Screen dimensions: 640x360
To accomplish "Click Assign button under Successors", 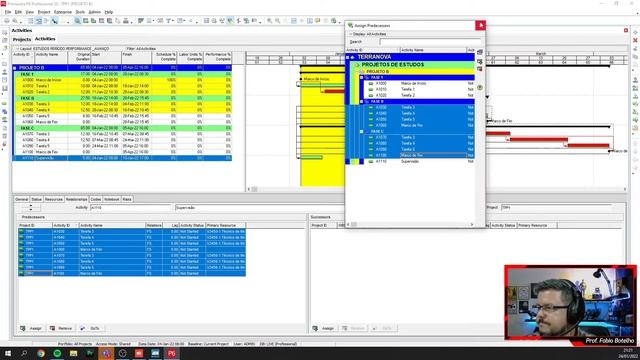I will pyautogui.click(x=324, y=328).
